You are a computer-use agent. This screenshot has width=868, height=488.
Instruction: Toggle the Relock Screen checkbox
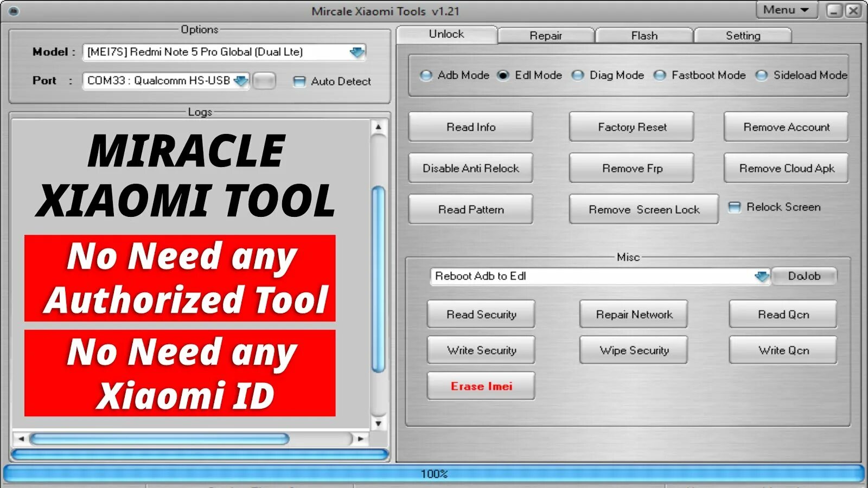point(734,207)
